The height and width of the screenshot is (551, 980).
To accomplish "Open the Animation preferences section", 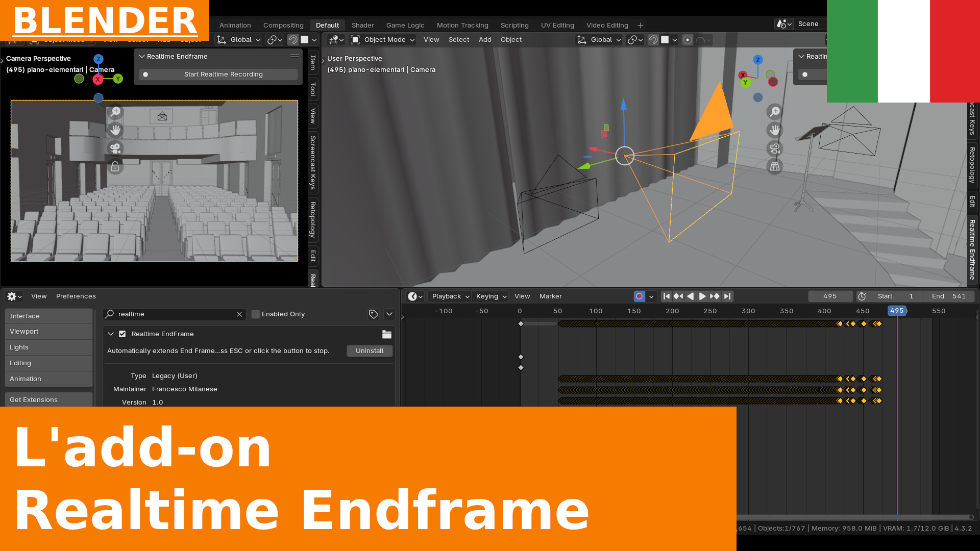I will click(x=49, y=379).
